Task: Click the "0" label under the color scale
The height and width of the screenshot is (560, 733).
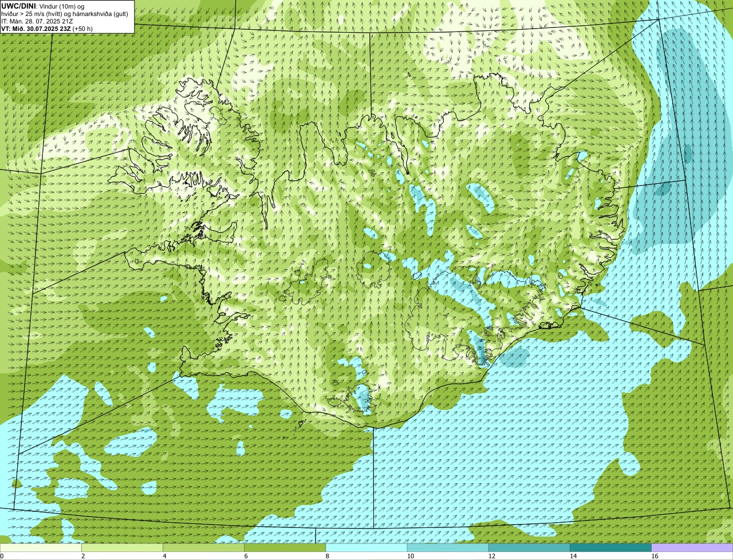Action: (x=2, y=556)
